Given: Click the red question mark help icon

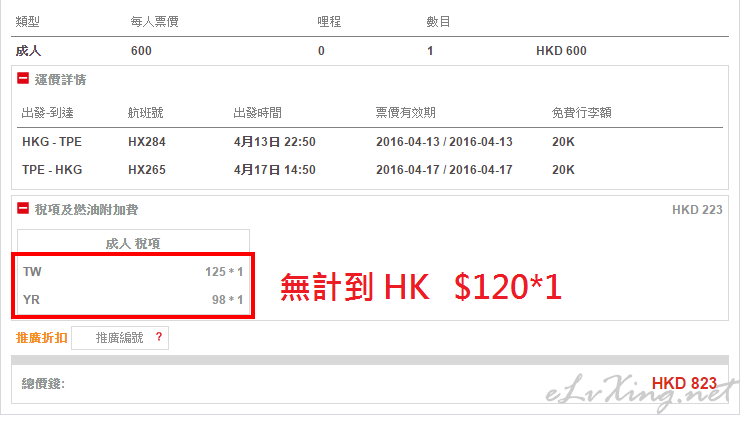Looking at the screenshot, I should (159, 337).
